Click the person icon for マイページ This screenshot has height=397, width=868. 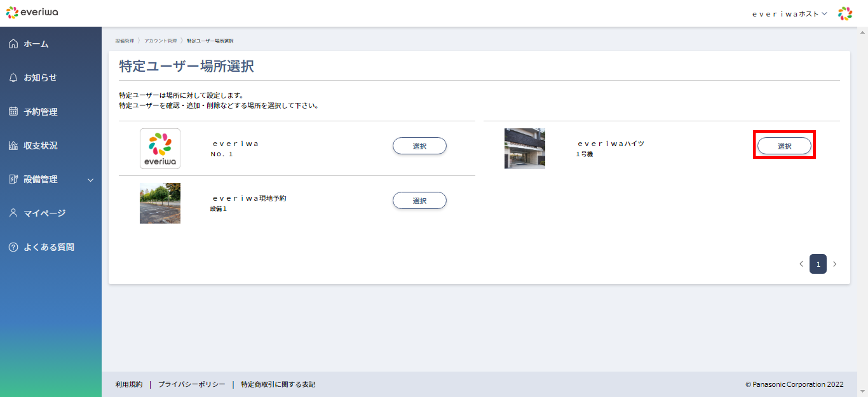(13, 213)
